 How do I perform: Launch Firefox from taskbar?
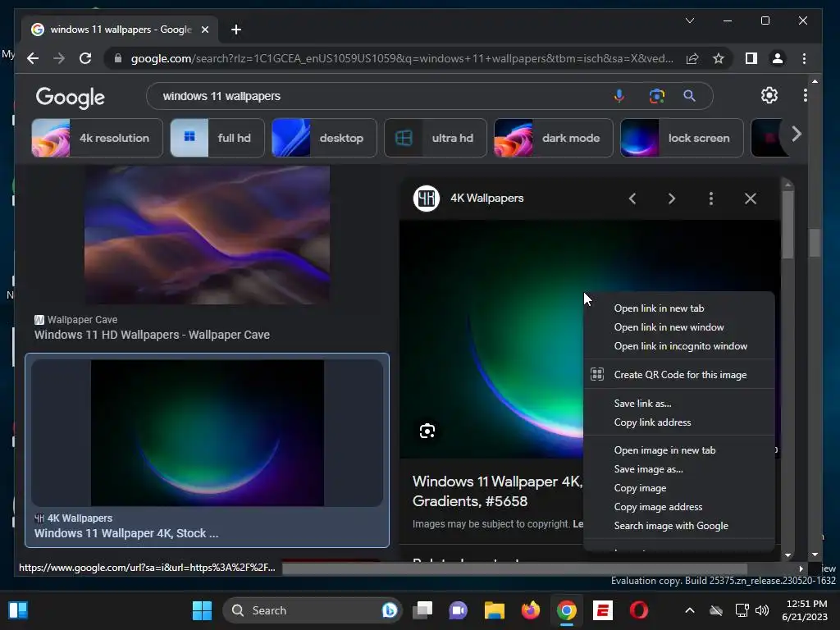click(531, 610)
